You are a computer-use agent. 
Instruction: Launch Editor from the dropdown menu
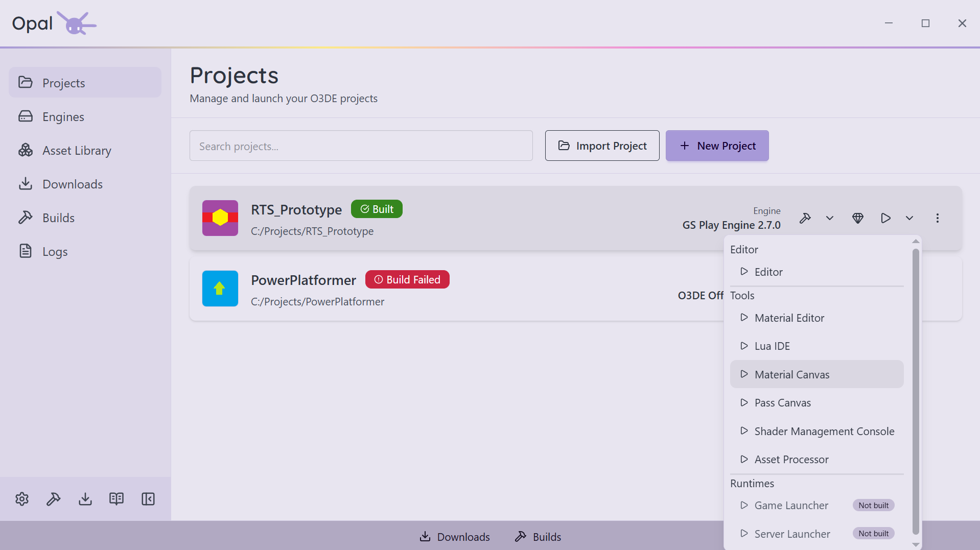[x=817, y=272]
